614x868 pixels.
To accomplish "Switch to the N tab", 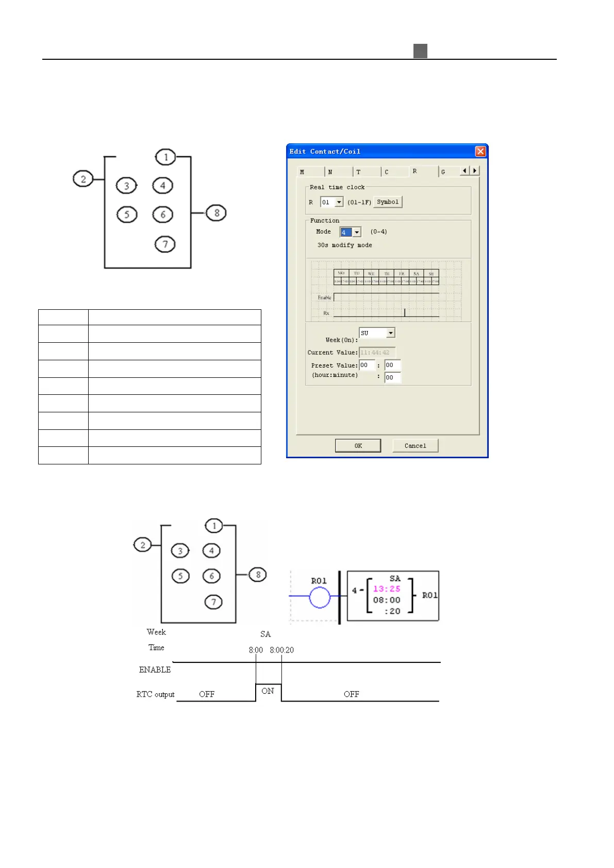I will (339, 172).
